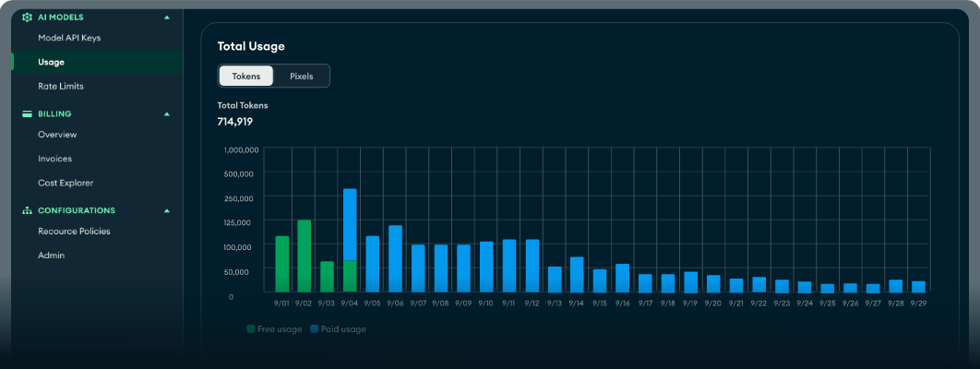Click the AI Models section icon

click(x=27, y=18)
